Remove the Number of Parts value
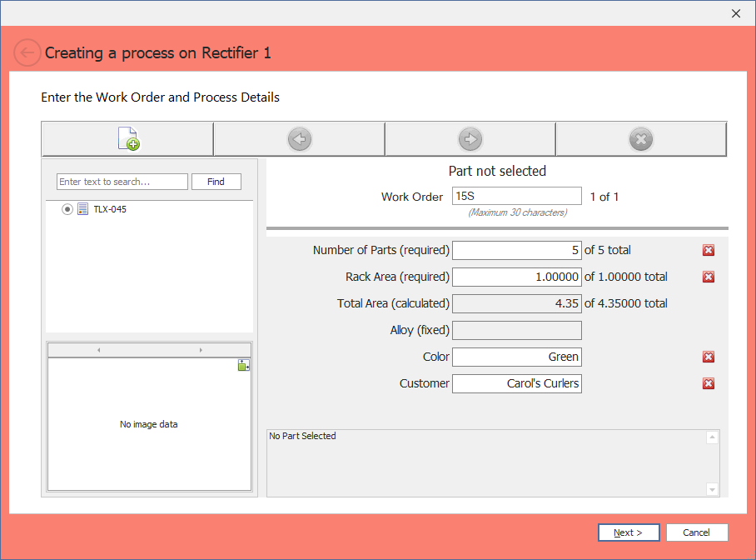The width and height of the screenshot is (756, 560). point(709,250)
